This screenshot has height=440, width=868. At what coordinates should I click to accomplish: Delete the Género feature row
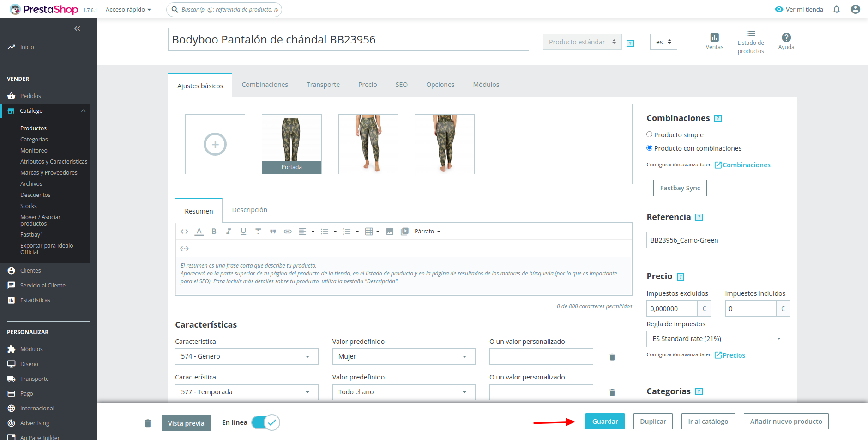pyautogui.click(x=612, y=357)
